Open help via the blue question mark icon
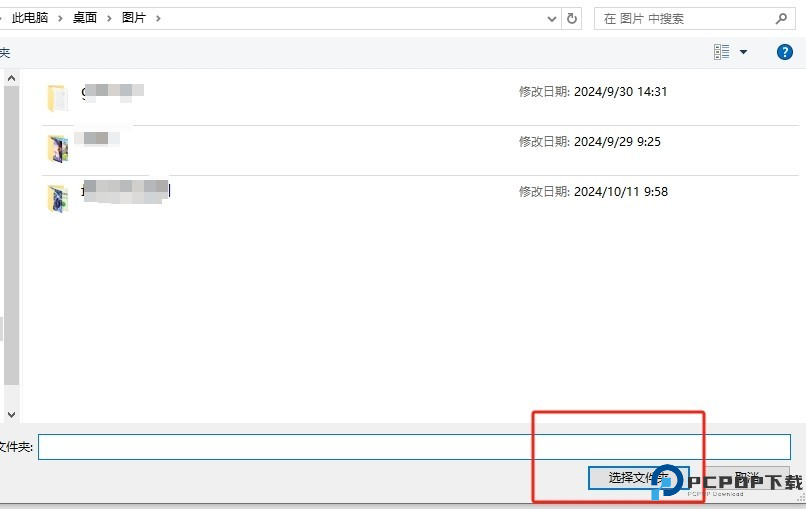 tap(785, 52)
